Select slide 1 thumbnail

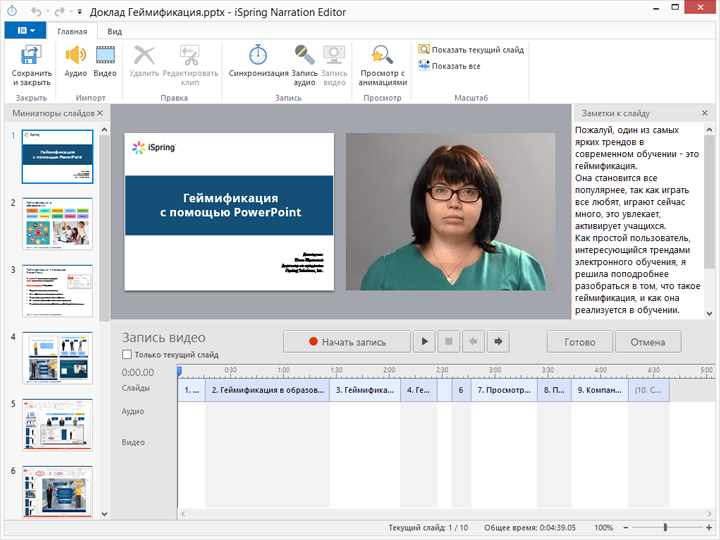click(57, 157)
